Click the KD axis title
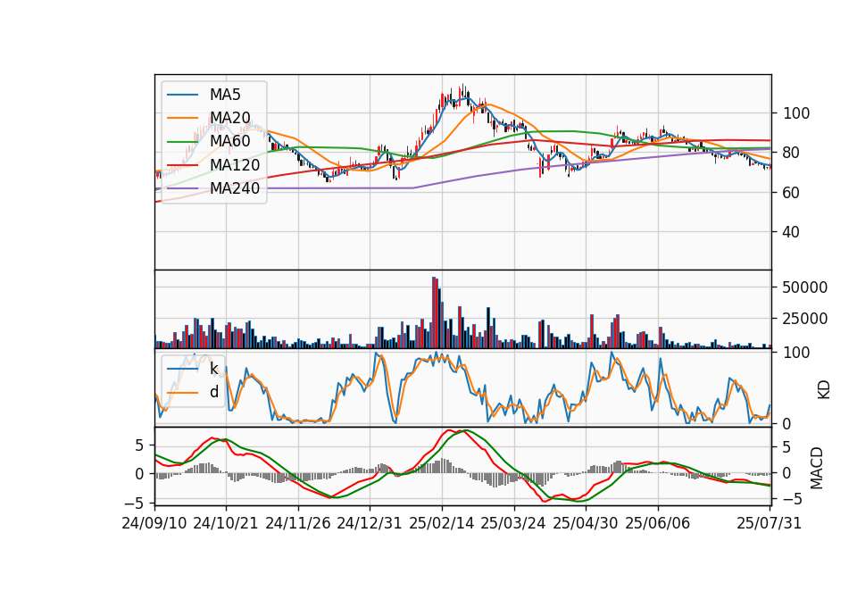The height and width of the screenshot is (616, 857). coord(823,389)
